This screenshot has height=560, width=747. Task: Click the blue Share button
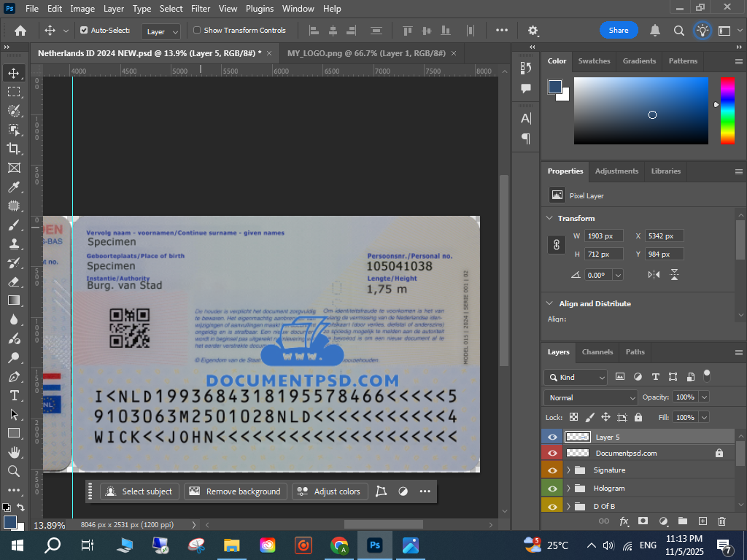tap(619, 31)
